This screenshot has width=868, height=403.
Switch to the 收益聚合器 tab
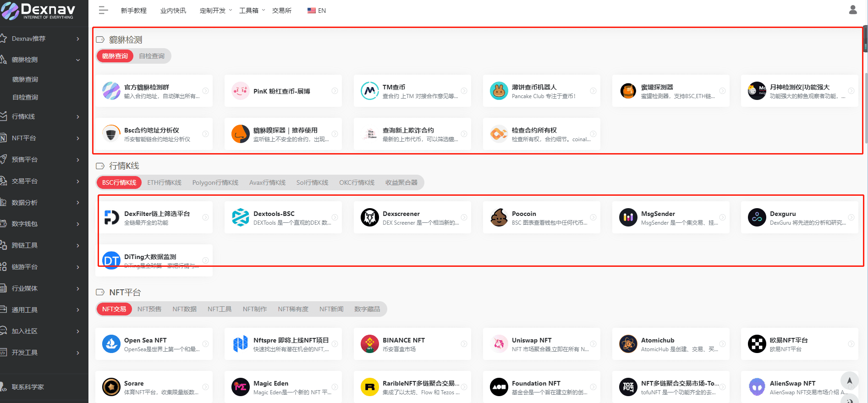coord(401,182)
